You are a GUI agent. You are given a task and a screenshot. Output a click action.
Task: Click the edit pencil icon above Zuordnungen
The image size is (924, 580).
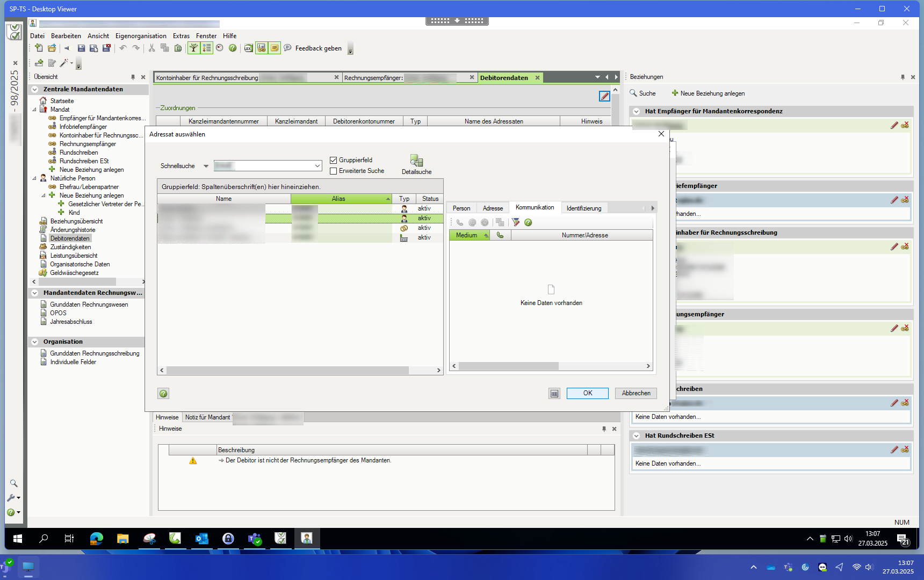(x=604, y=96)
